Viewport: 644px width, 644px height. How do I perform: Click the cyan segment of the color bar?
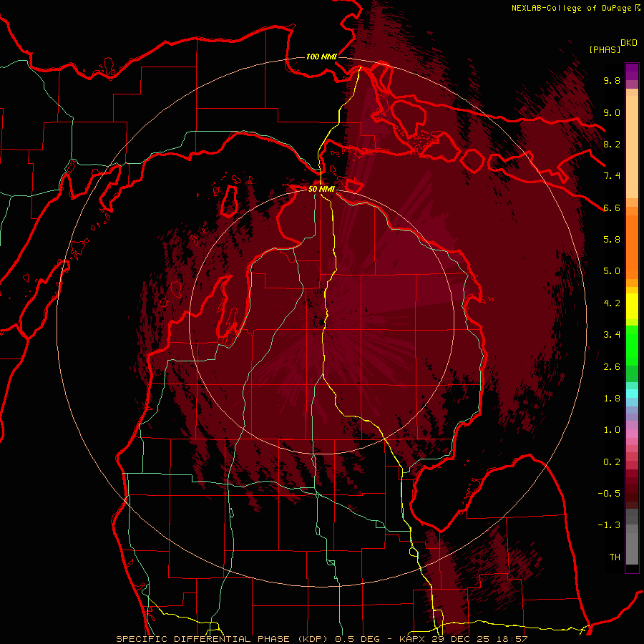pos(632,394)
